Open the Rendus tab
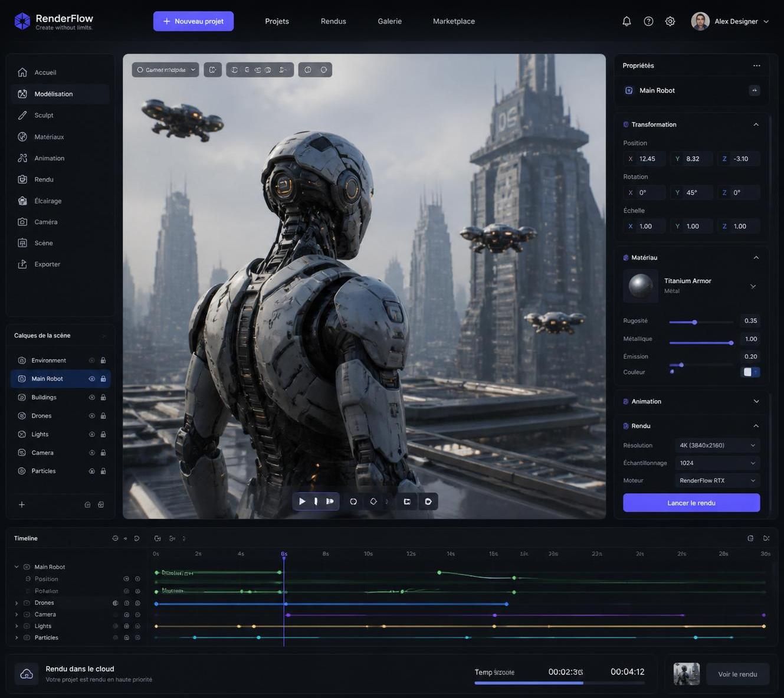This screenshot has width=784, height=698. click(333, 21)
